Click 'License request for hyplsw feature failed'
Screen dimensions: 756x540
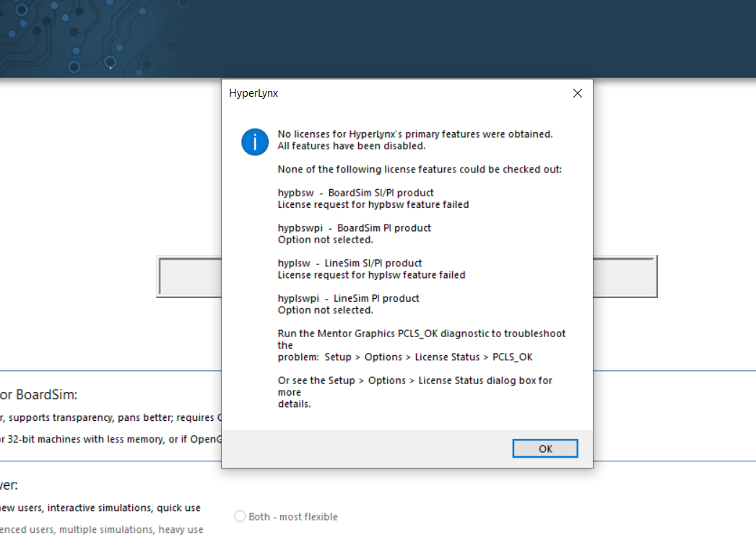tap(371, 275)
